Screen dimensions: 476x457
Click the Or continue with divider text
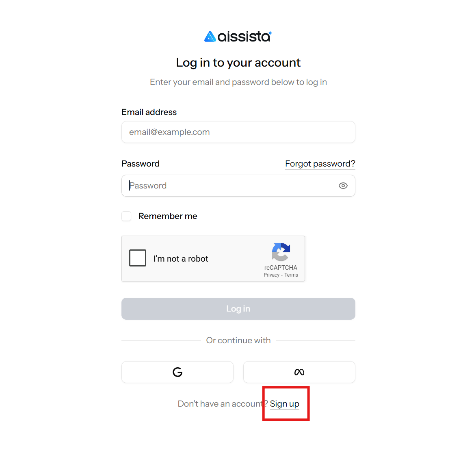[x=238, y=340]
